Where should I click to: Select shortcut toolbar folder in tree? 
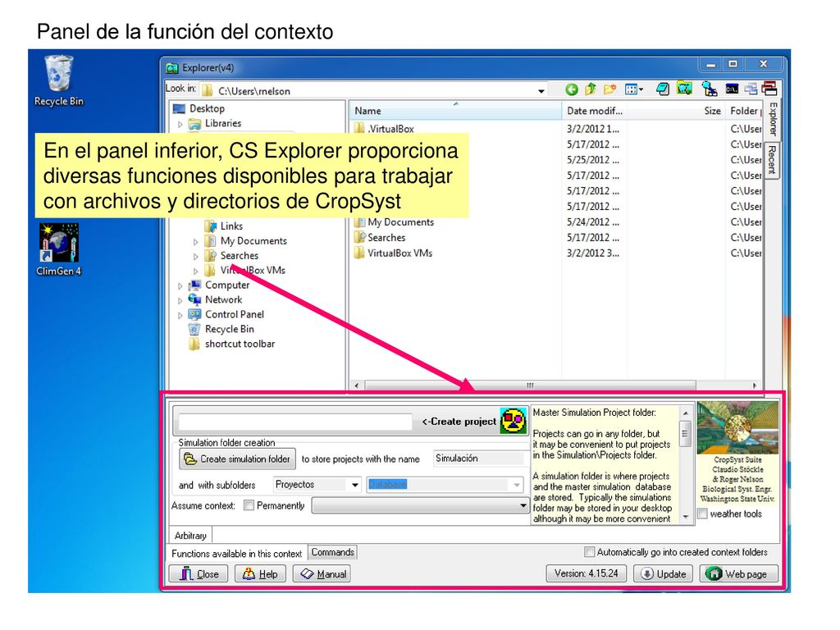pos(232,344)
